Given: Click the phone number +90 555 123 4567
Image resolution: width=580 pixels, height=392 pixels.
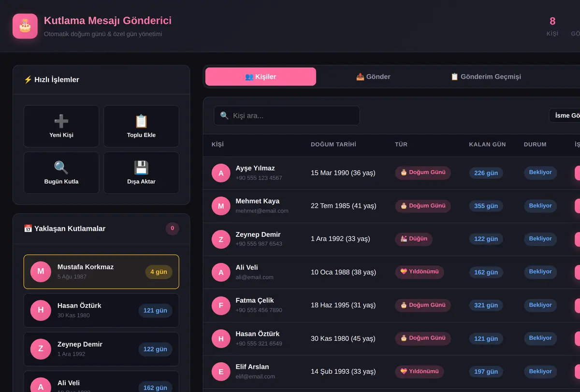Looking at the screenshot, I should coord(259,178).
